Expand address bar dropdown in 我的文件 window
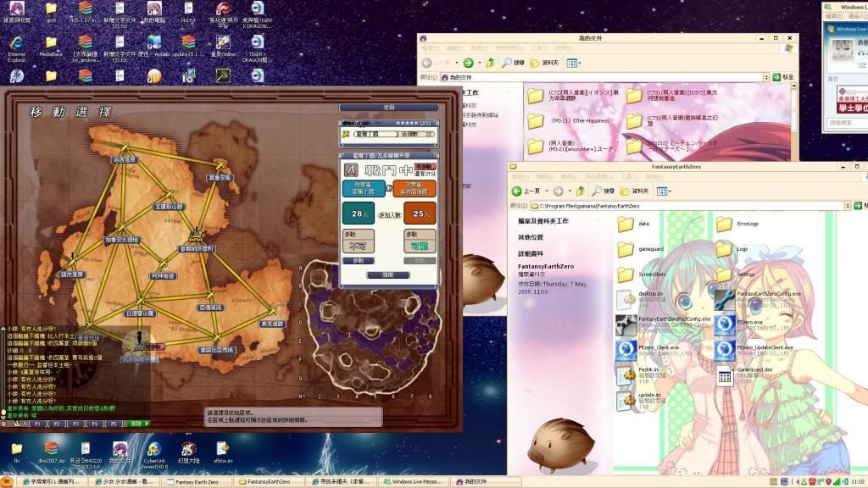 pyautogui.click(x=766, y=77)
